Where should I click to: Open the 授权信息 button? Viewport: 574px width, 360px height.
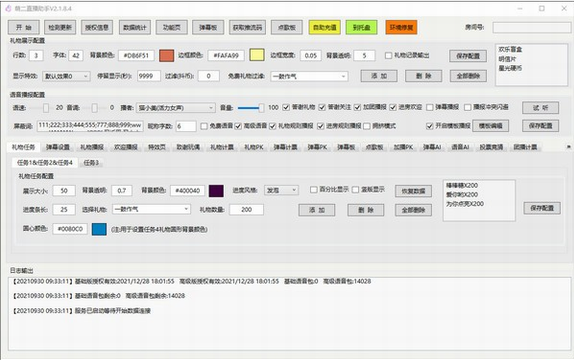[97, 27]
